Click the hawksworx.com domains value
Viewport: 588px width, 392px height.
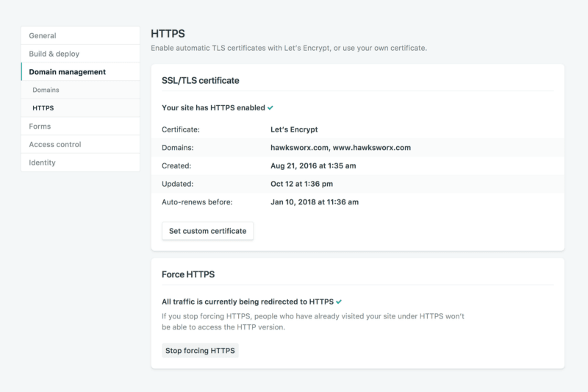340,147
